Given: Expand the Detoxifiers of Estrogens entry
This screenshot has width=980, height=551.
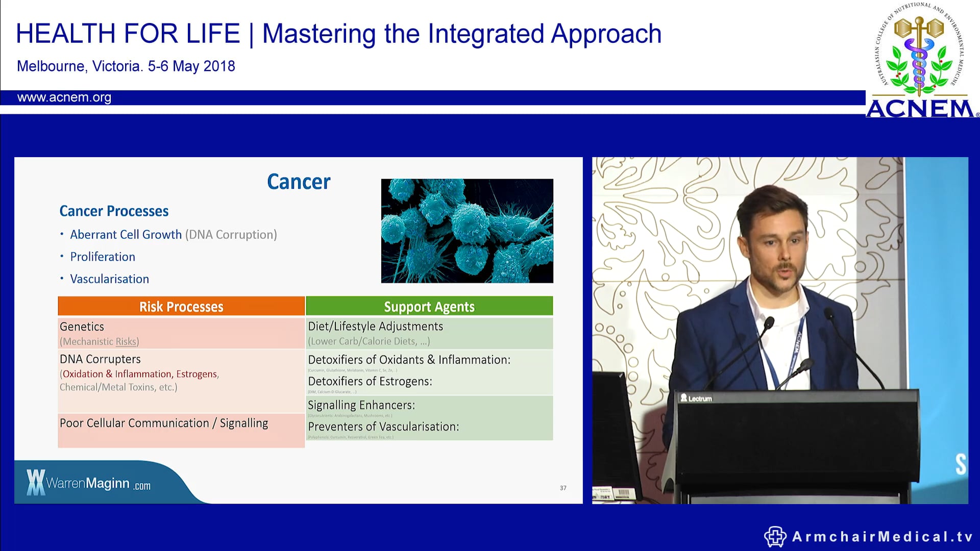Looking at the screenshot, I should point(370,381).
